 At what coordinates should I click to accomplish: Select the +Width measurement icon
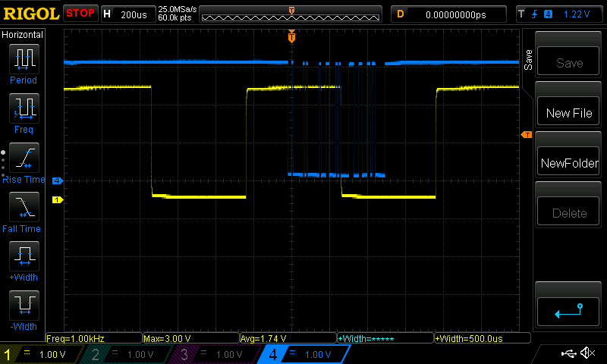pos(24,256)
